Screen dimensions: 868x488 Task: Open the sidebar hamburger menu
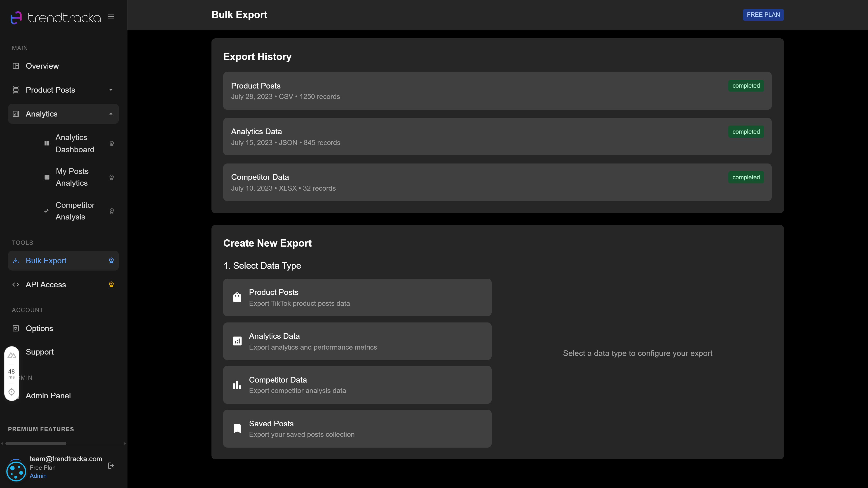click(x=111, y=16)
